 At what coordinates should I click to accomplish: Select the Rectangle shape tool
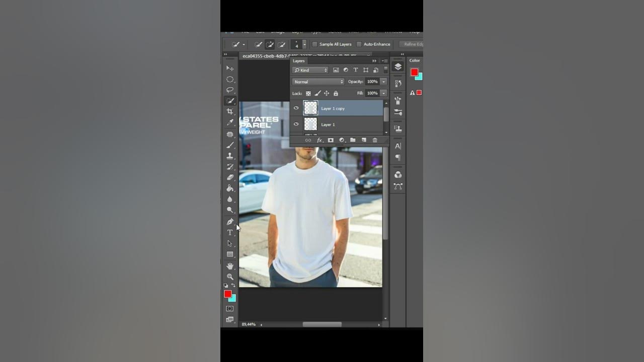(230, 254)
